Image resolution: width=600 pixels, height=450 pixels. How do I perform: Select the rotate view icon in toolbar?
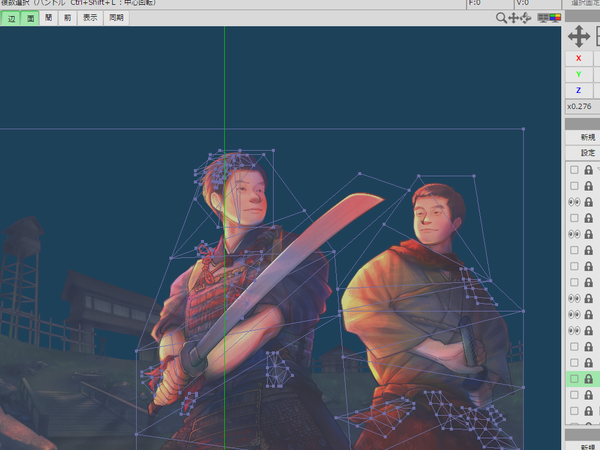[x=526, y=18]
